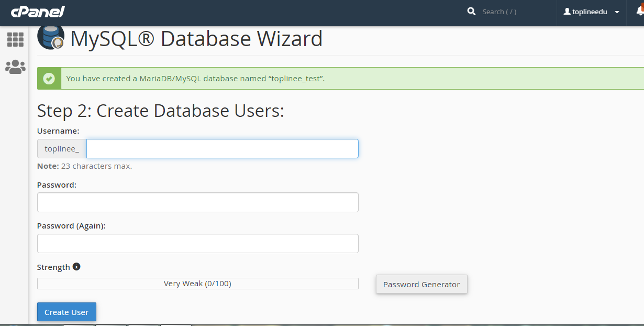
Task: Click the Very Weak strength meter bar
Action: (198, 284)
